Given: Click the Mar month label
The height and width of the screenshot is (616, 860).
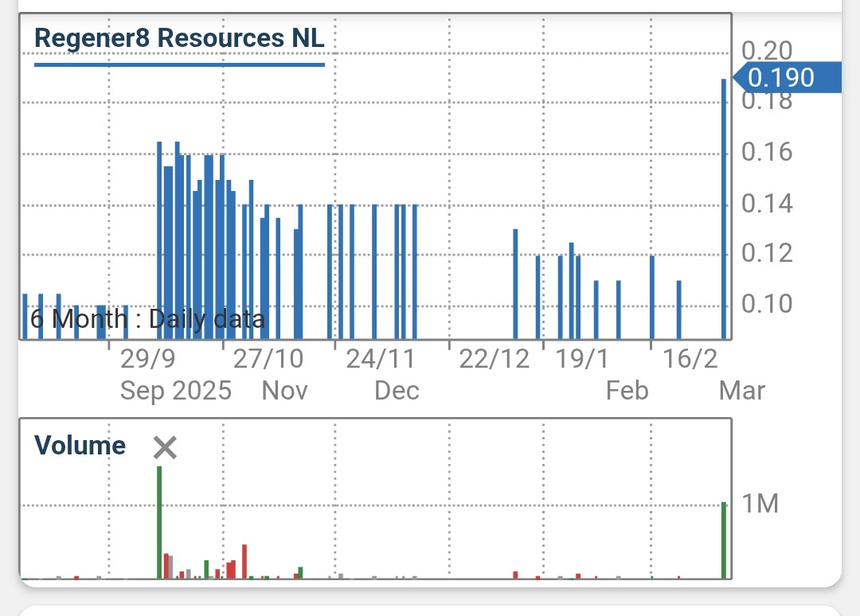Looking at the screenshot, I should tap(741, 391).
